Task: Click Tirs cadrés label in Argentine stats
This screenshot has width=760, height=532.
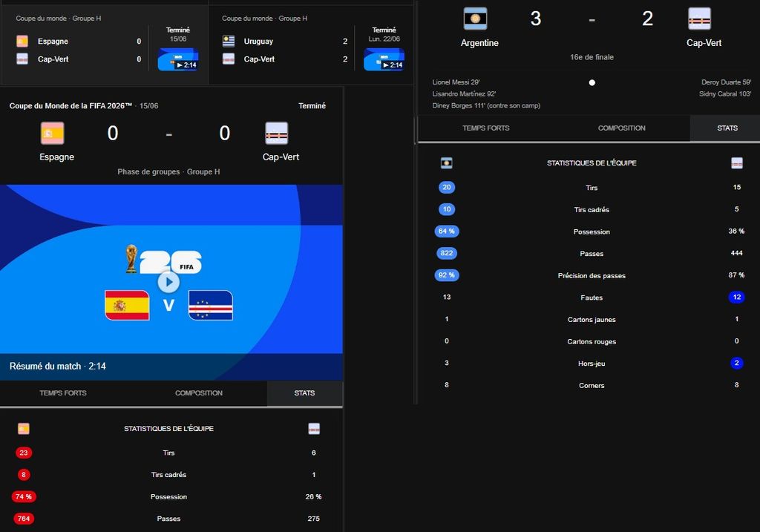Action: [592, 210]
